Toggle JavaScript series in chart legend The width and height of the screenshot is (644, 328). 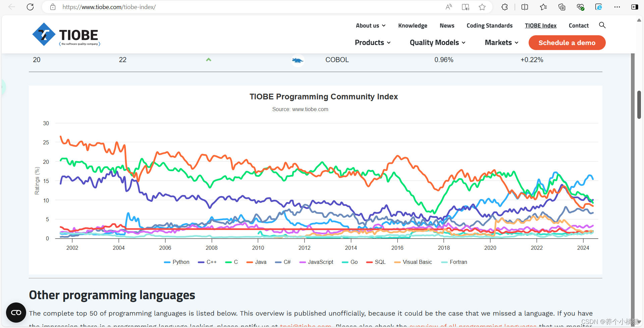pyautogui.click(x=316, y=262)
